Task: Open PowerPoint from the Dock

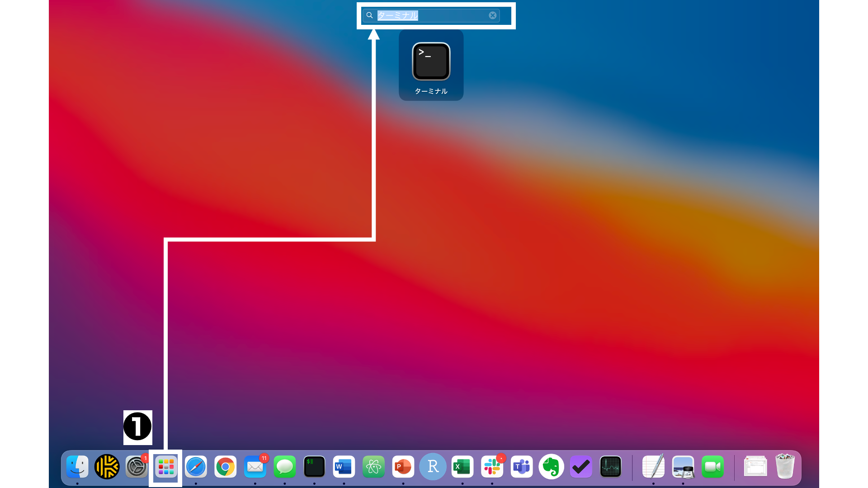Action: (x=403, y=467)
